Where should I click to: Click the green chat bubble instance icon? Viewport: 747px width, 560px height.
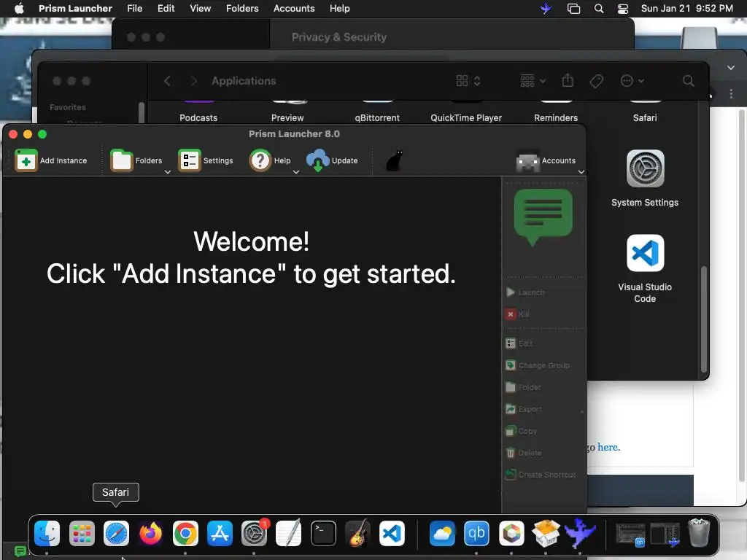[x=543, y=217]
